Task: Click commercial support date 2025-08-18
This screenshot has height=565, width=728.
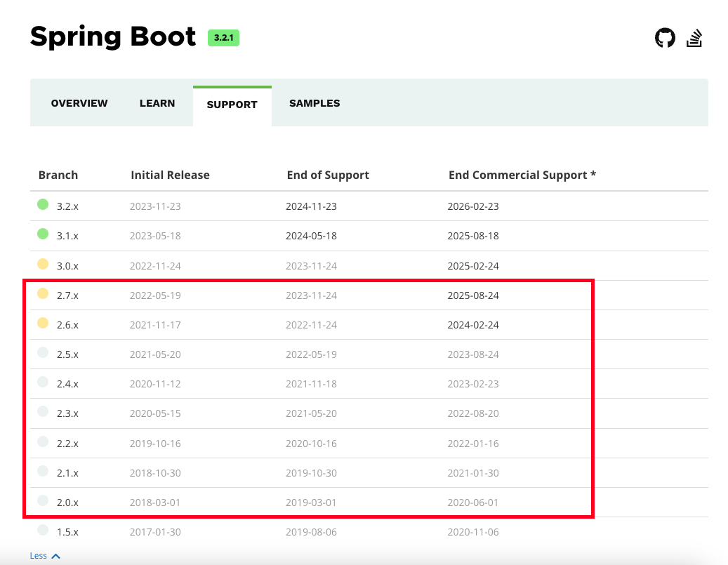Action: click(x=473, y=236)
